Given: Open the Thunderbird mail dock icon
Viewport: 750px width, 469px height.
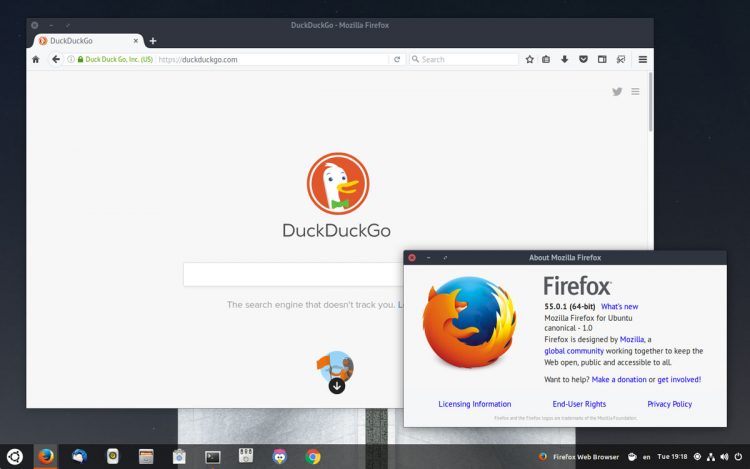Looking at the screenshot, I should (79, 457).
